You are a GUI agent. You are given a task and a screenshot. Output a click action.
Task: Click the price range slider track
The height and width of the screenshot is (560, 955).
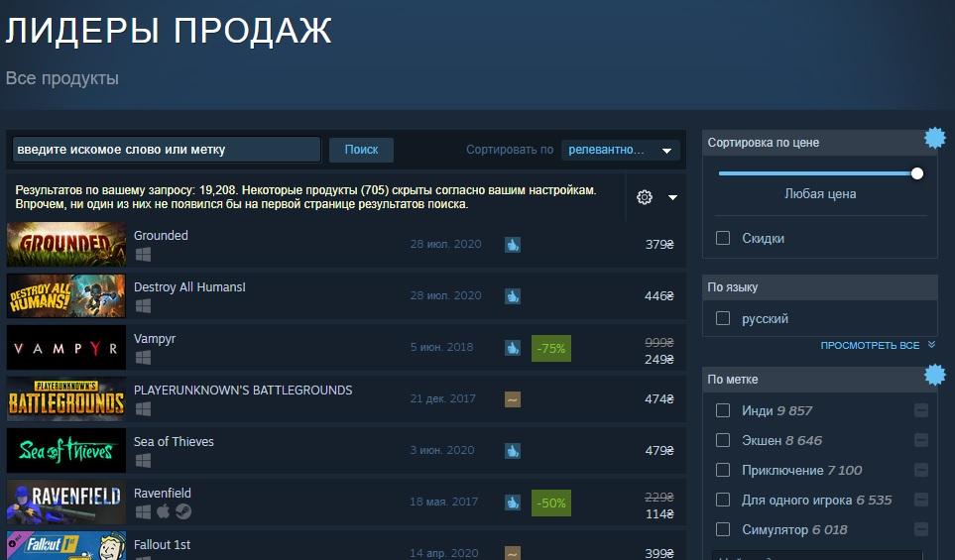(x=818, y=173)
